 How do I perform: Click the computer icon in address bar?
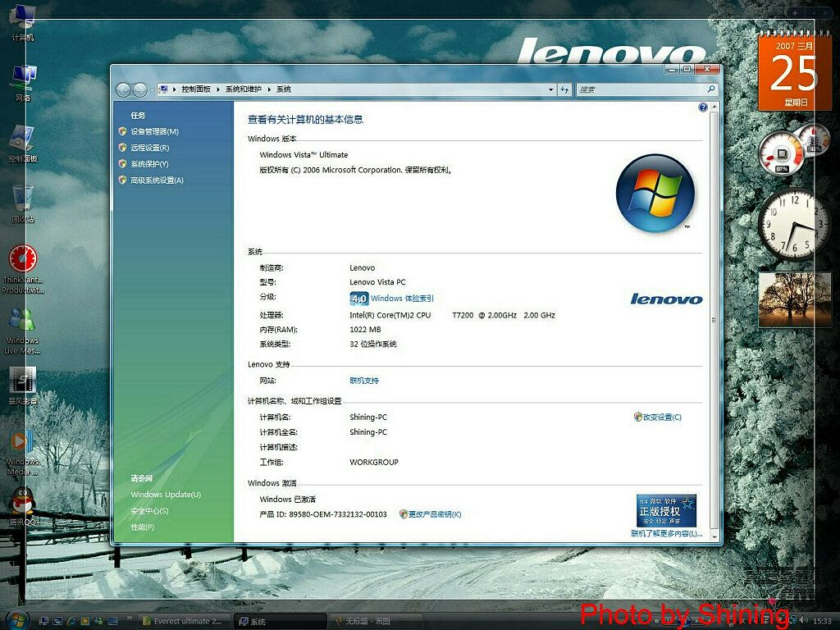(164, 89)
